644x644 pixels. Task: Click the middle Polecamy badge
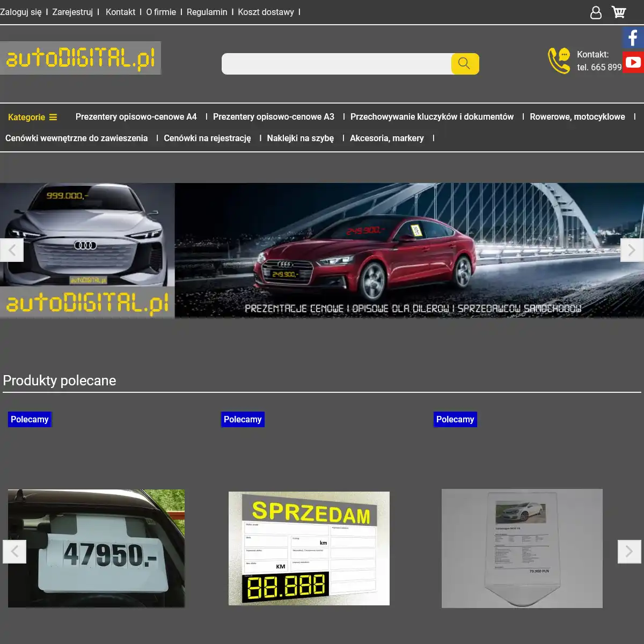[242, 419]
